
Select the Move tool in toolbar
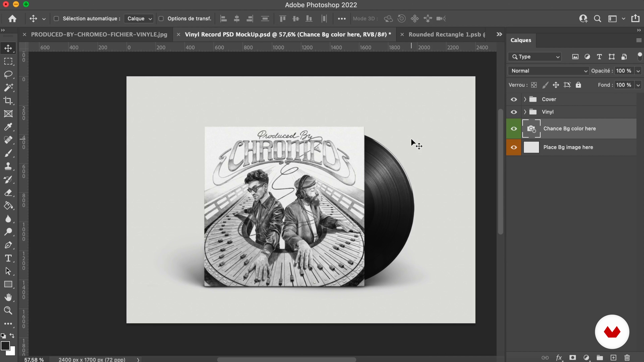pos(8,48)
